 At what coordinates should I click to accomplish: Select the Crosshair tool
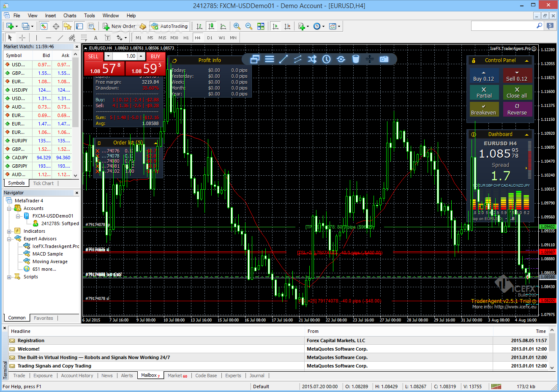click(x=22, y=38)
